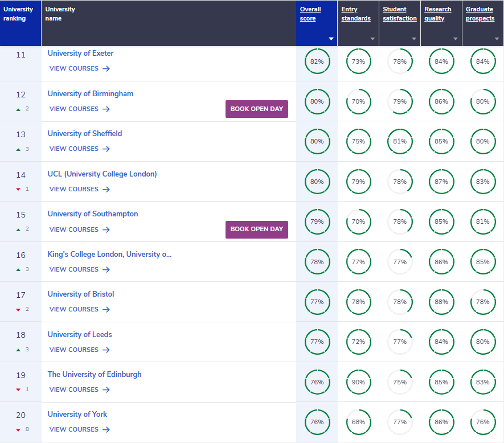Click rank number 11 for Exeter

tap(21, 55)
